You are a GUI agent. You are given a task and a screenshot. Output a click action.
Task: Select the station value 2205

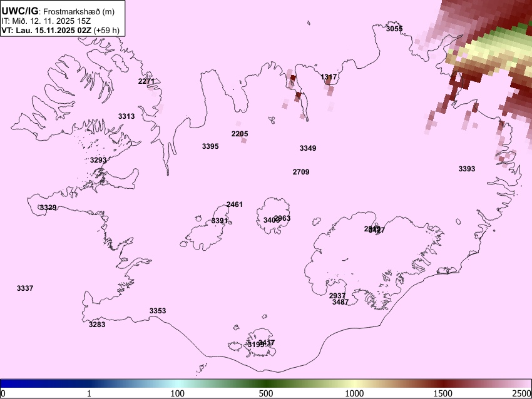click(240, 134)
